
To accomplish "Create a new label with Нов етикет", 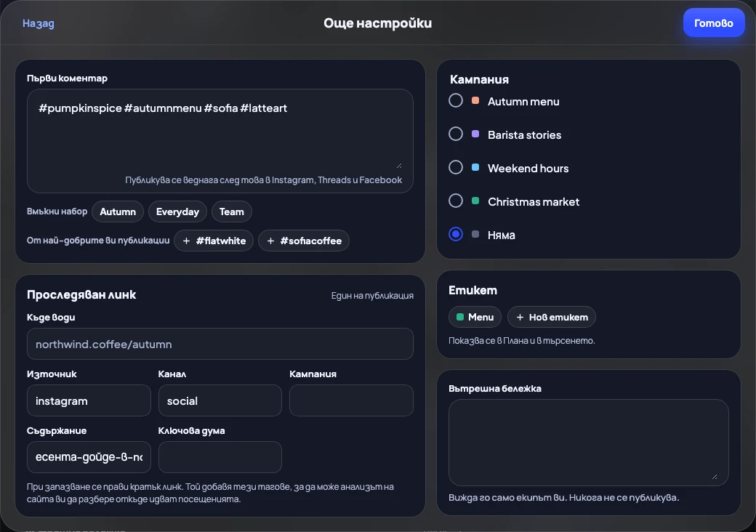I will [x=552, y=317].
